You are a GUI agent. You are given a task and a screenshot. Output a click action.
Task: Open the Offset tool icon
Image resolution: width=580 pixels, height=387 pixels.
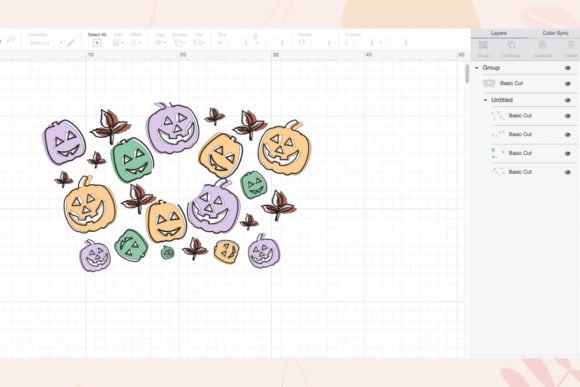[135, 43]
